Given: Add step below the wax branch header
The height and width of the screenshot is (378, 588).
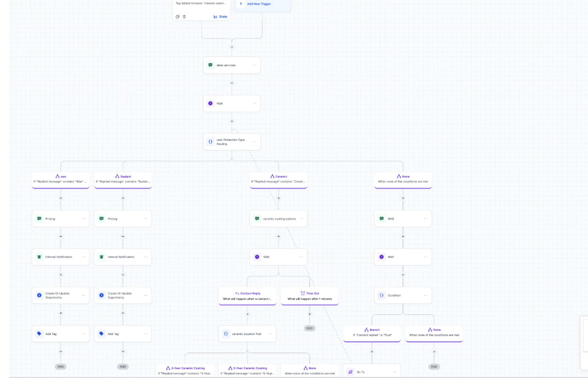Looking at the screenshot, I should (x=61, y=198).
